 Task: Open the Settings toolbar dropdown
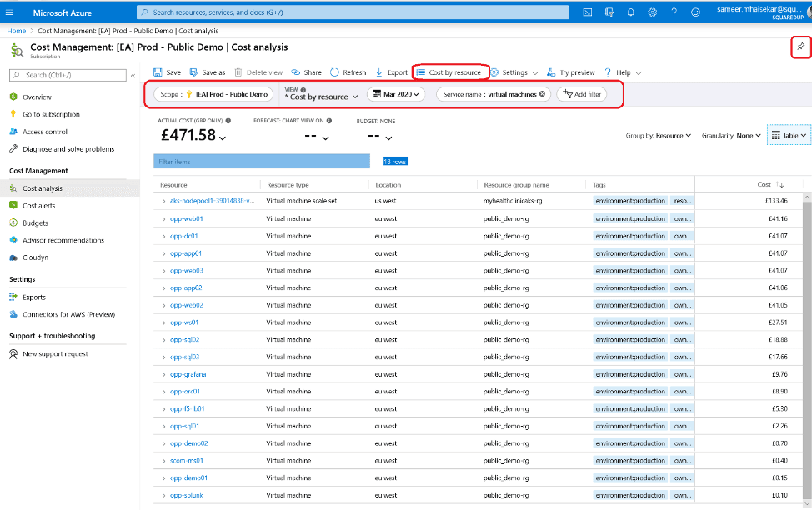[x=514, y=72]
